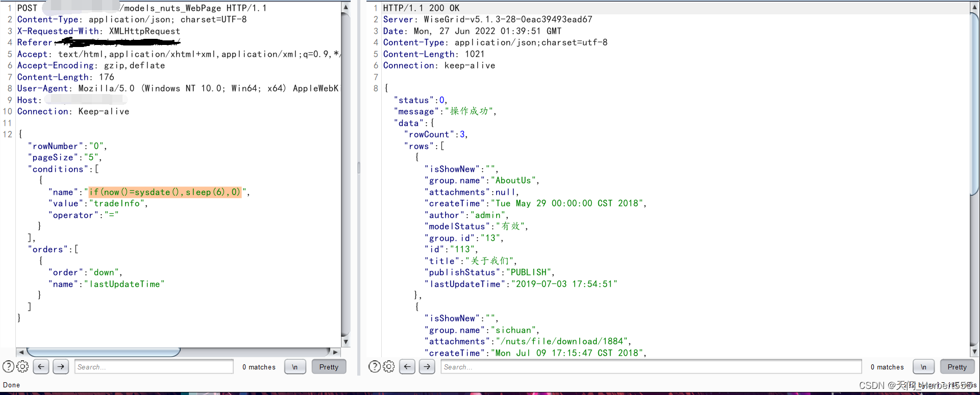Click "author":"admin" line
The image size is (980, 395).
[467, 215]
